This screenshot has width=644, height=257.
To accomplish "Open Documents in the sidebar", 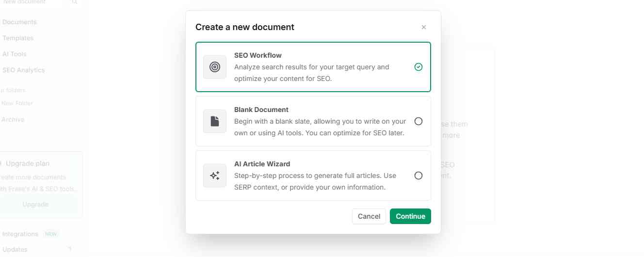I will (19, 22).
